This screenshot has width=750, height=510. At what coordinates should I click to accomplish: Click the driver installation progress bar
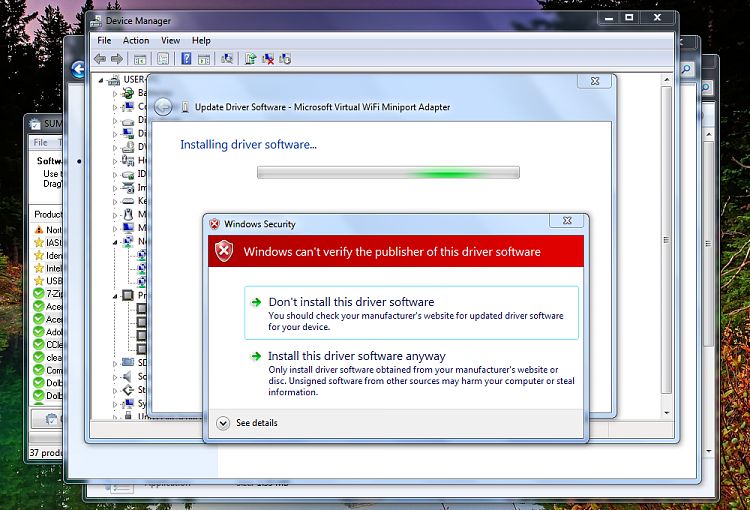pyautogui.click(x=388, y=172)
